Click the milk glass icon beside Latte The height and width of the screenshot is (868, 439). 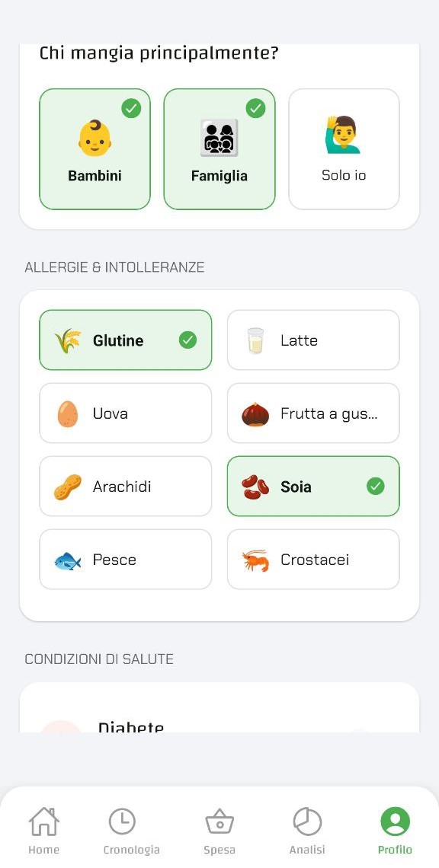(x=255, y=340)
